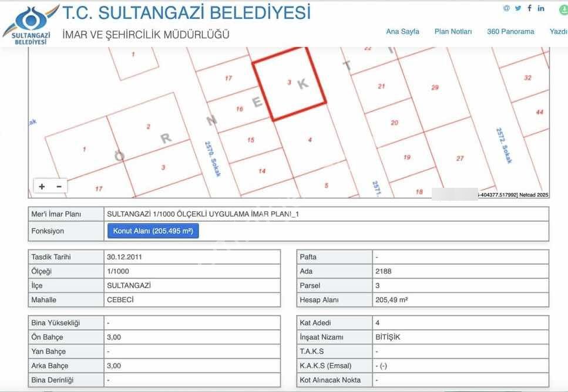Viewport: 568px width, 392px height.
Task: Click the Yan Bahçe label
Action: click(49, 351)
